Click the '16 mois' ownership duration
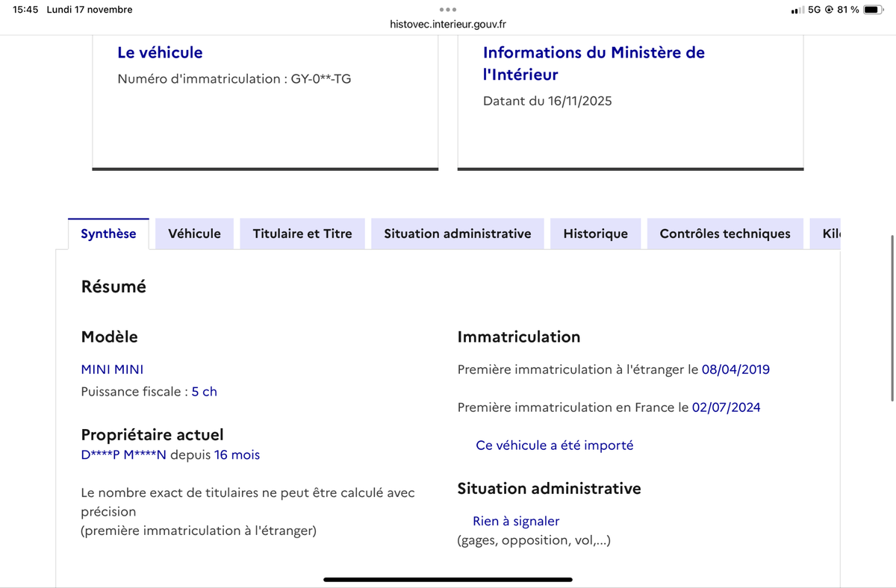The image size is (896, 588). [237, 454]
